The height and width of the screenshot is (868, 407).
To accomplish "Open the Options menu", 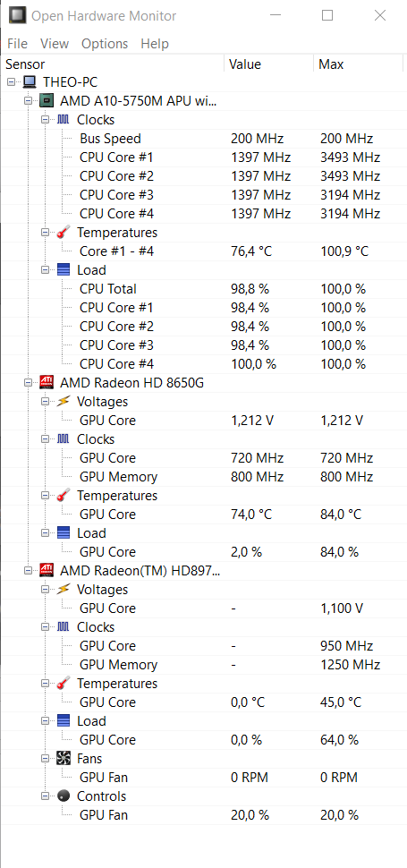I will pyautogui.click(x=105, y=44).
